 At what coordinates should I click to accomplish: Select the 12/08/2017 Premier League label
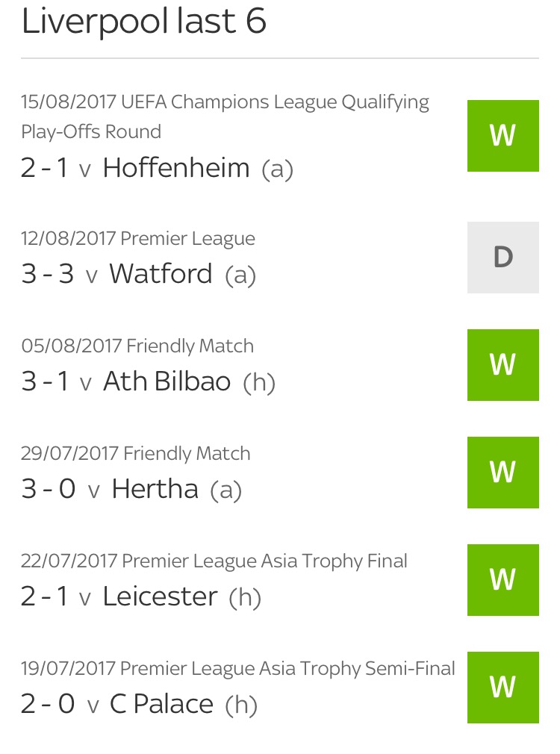[138, 239]
